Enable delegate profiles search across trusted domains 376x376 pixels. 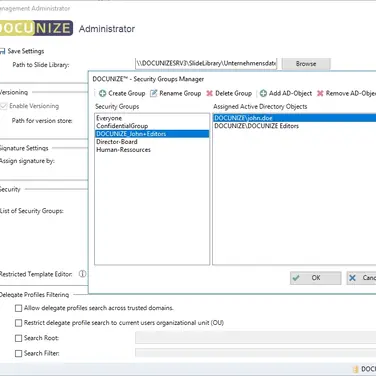click(x=19, y=308)
